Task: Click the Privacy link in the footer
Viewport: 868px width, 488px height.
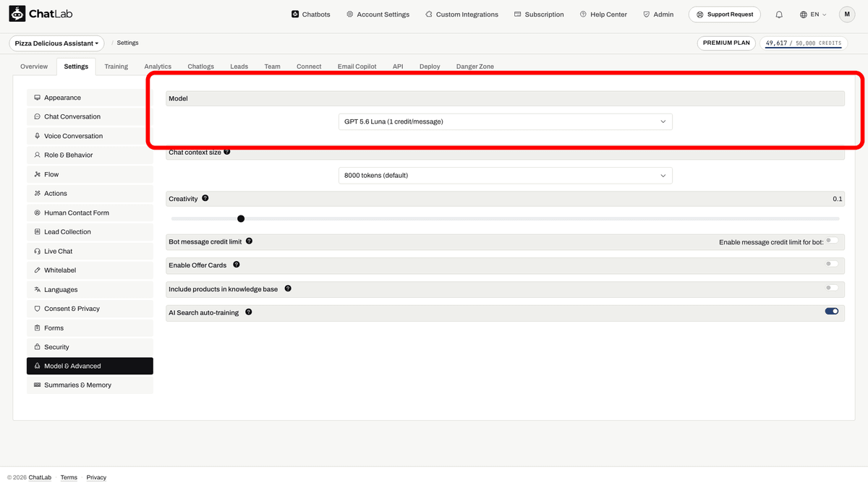Action: point(96,477)
